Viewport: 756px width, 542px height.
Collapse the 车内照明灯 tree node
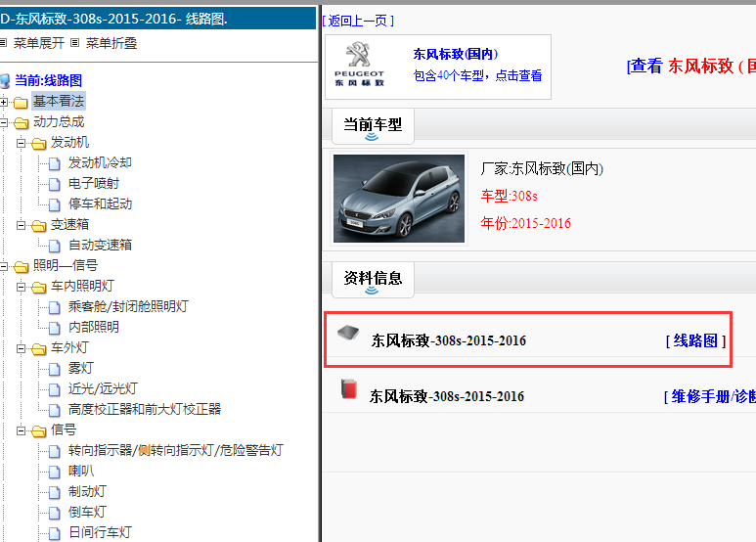pyautogui.click(x=21, y=287)
